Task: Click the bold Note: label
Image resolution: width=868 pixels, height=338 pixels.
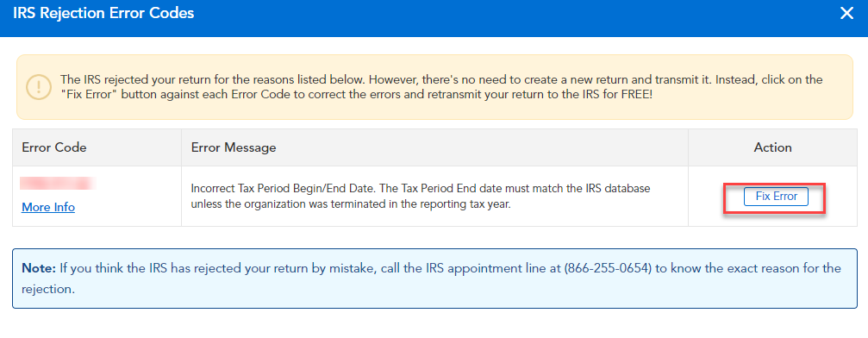Action: (x=39, y=269)
